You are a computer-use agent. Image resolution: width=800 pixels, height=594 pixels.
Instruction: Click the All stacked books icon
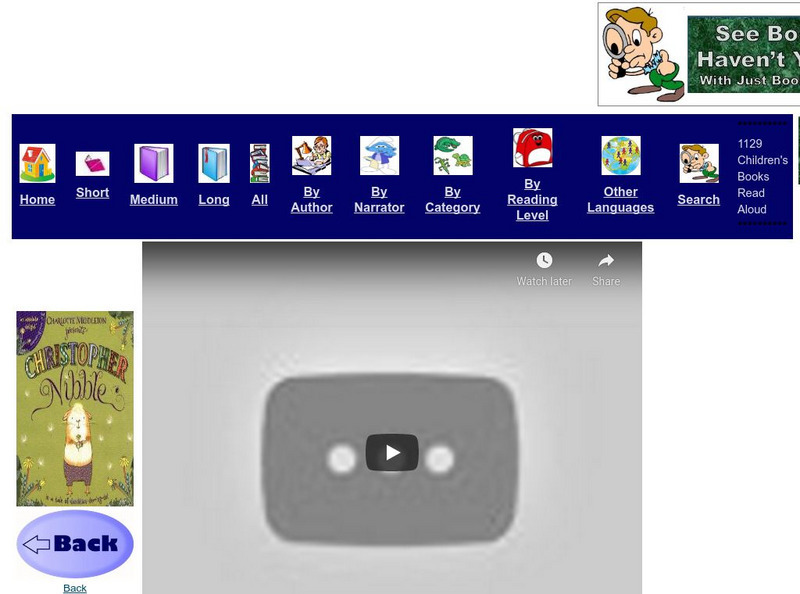point(260,163)
